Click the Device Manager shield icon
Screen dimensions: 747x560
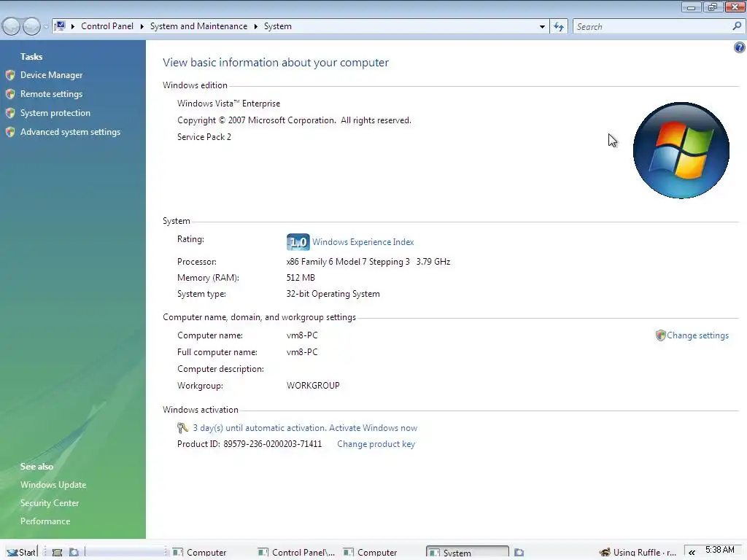point(10,75)
